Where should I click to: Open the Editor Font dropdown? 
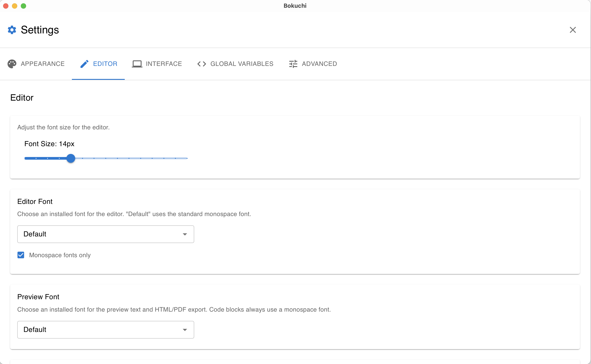106,234
